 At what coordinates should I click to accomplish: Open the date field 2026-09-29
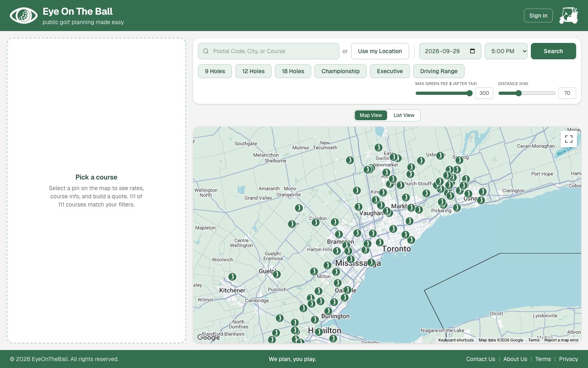pos(450,51)
